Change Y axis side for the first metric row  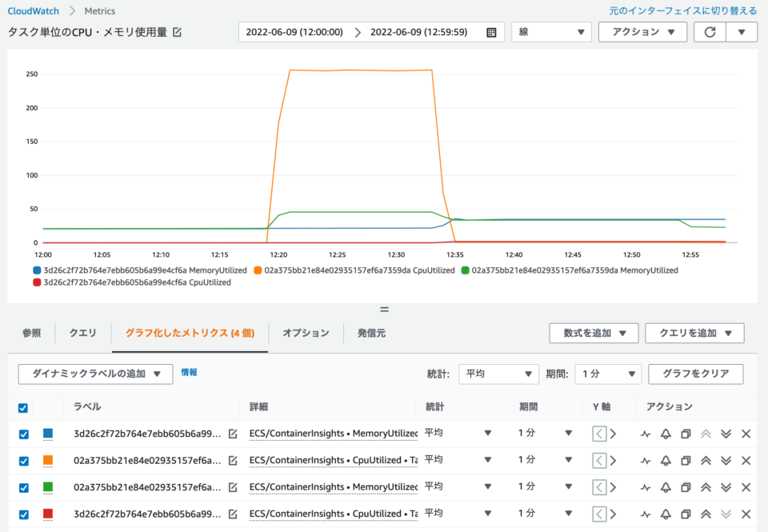(598, 434)
